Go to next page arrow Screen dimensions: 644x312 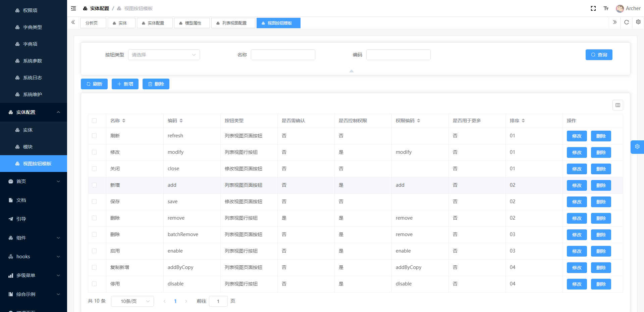point(186,301)
